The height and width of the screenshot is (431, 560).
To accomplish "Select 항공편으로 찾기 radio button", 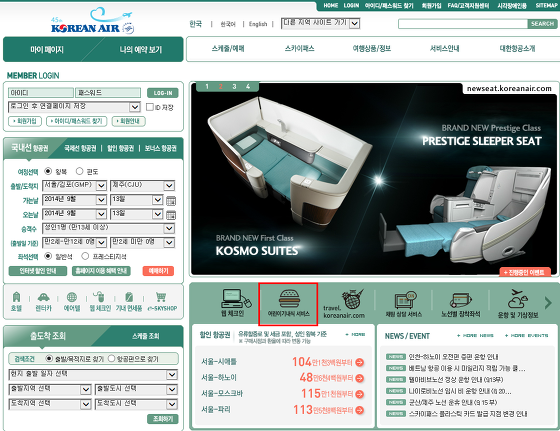I will tap(111, 358).
